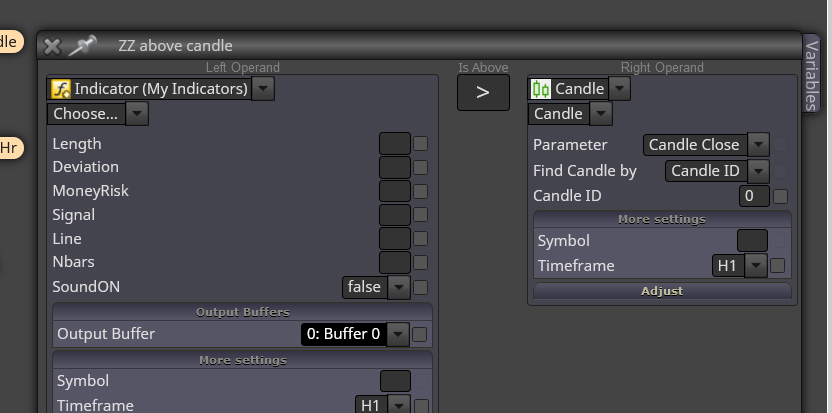Click the Adjust section header

pos(662,291)
